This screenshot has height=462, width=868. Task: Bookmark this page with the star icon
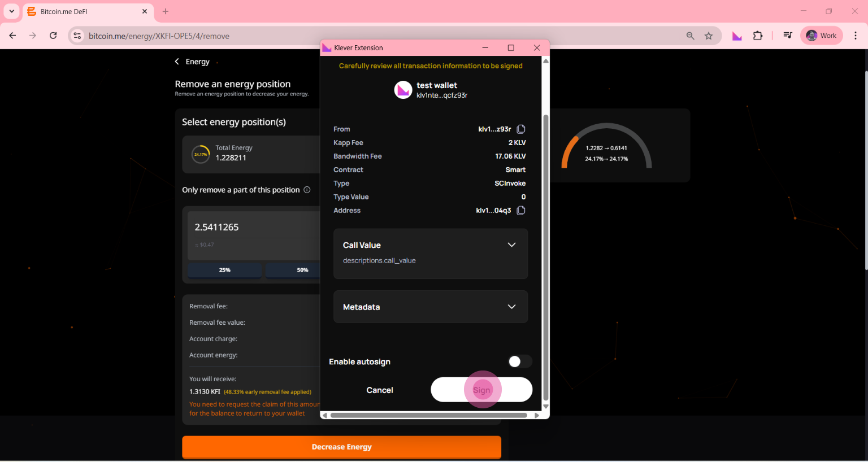(709, 36)
